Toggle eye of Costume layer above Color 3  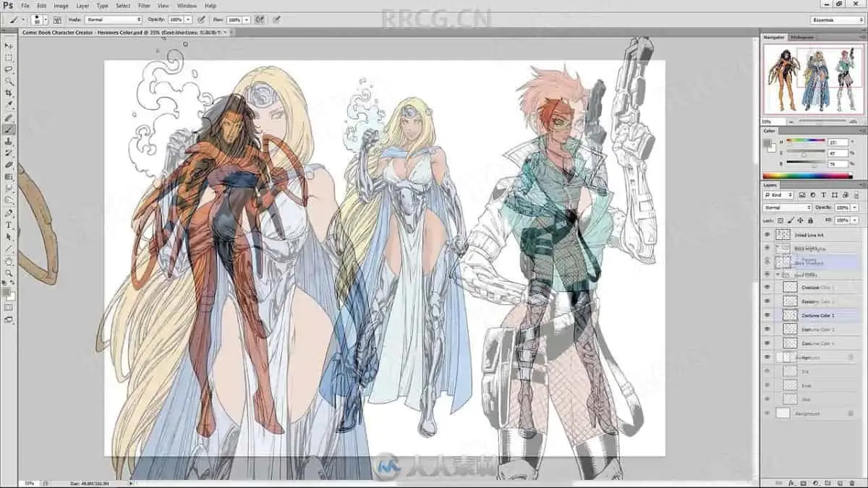767,301
